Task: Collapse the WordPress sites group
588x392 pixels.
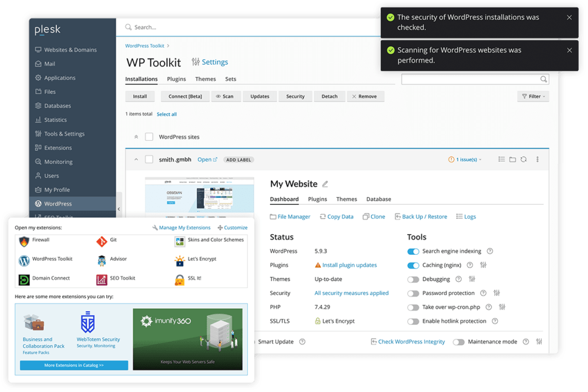Action: pos(136,137)
